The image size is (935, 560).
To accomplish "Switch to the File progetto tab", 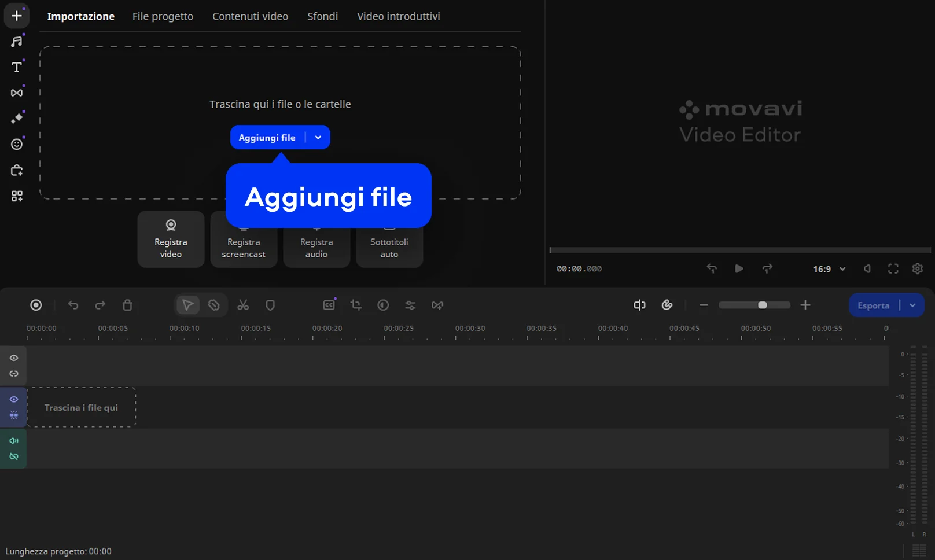I will 163,16.
